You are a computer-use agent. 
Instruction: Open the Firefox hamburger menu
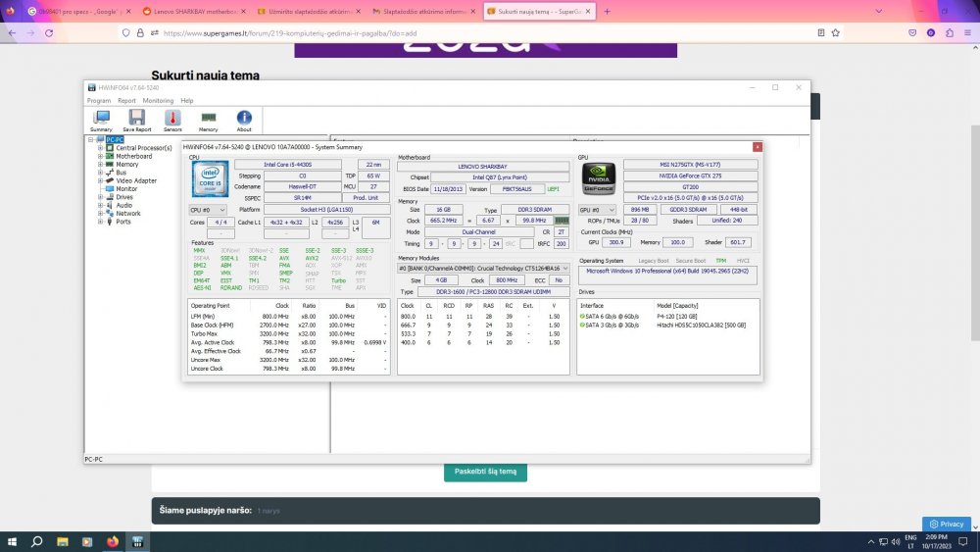coord(967,33)
